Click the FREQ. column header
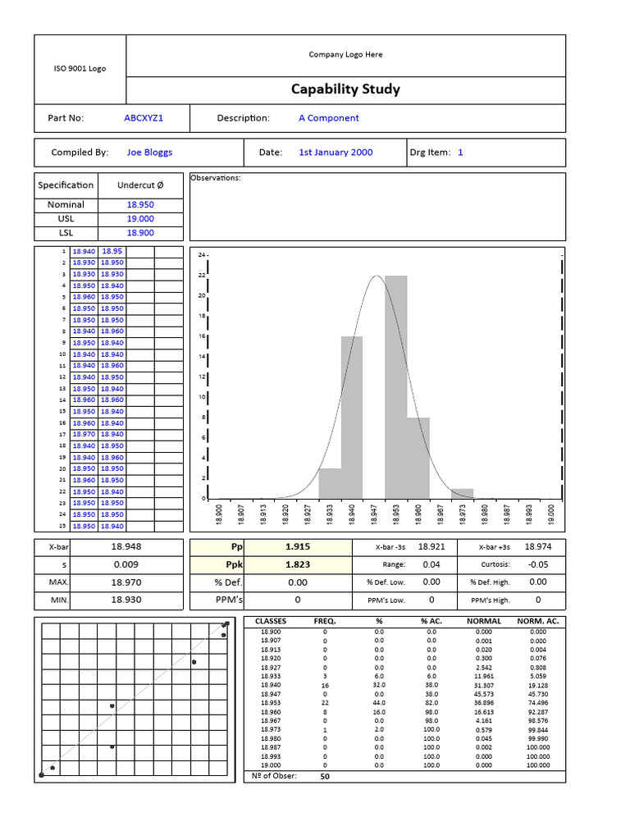Screen dimensions: 630x840 (325, 622)
